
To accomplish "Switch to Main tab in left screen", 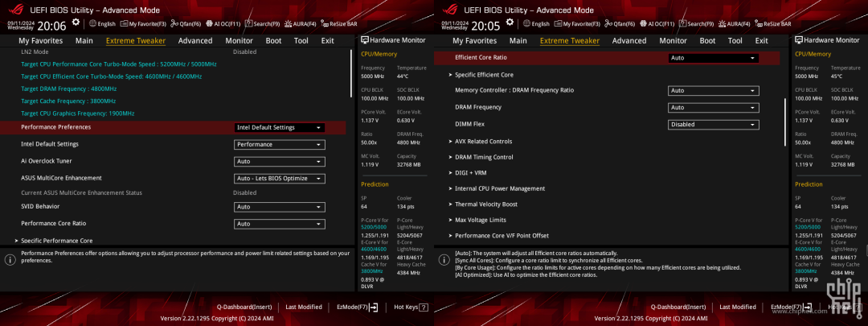I will tap(84, 40).
